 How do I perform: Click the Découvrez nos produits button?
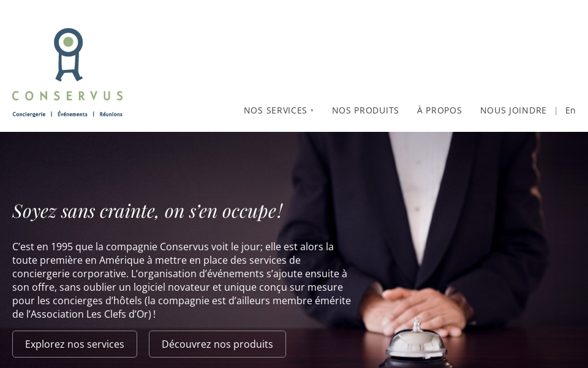pyautogui.click(x=217, y=344)
